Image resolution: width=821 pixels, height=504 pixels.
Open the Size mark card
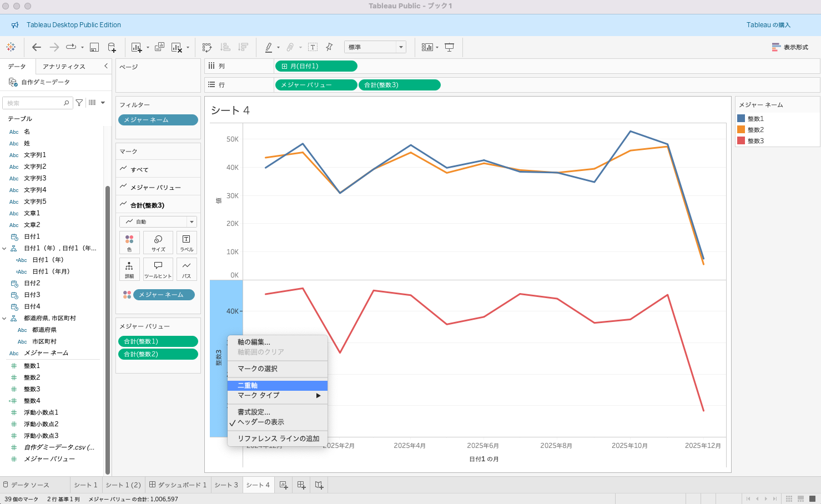click(158, 242)
